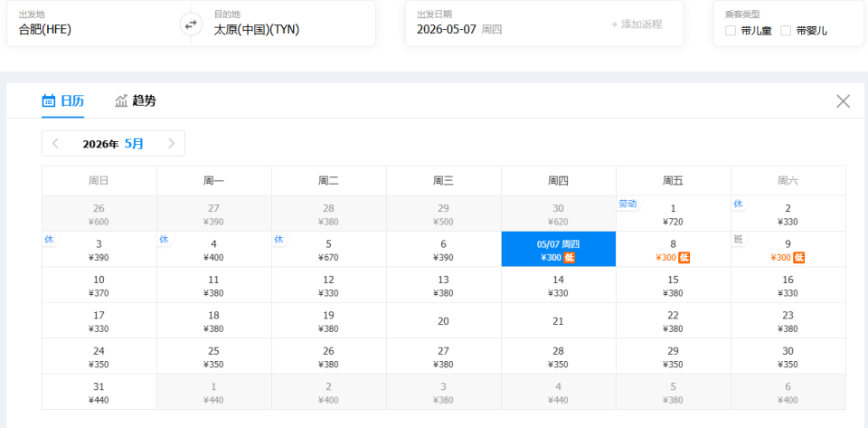Select May 14 priced ¥330
The width and height of the screenshot is (868, 428).
coord(559,285)
